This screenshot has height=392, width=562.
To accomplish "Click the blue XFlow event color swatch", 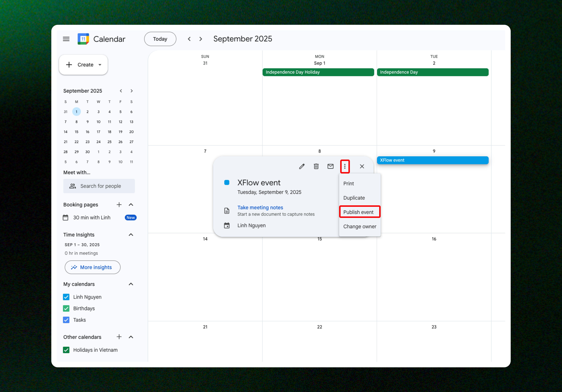I will pos(227,182).
